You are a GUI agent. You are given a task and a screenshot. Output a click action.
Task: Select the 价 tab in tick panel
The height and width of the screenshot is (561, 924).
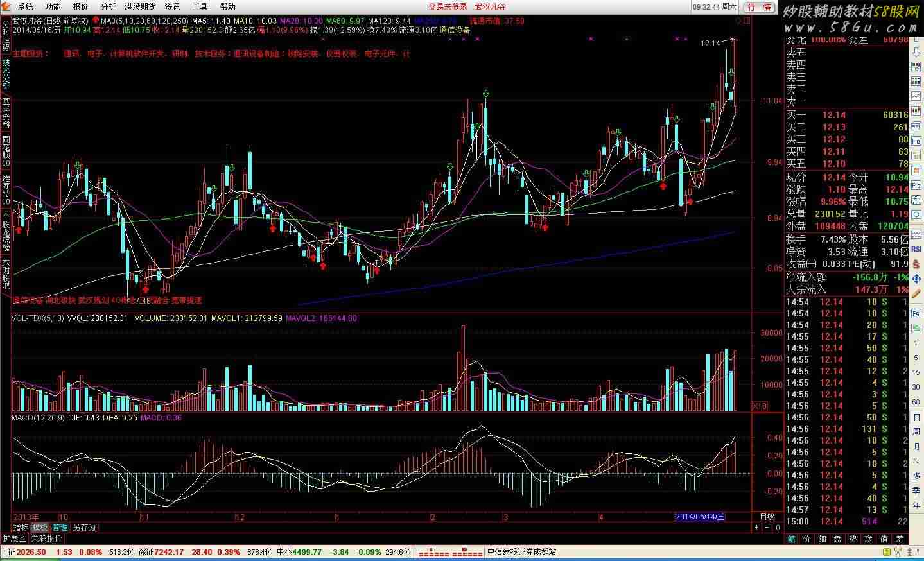click(x=807, y=539)
